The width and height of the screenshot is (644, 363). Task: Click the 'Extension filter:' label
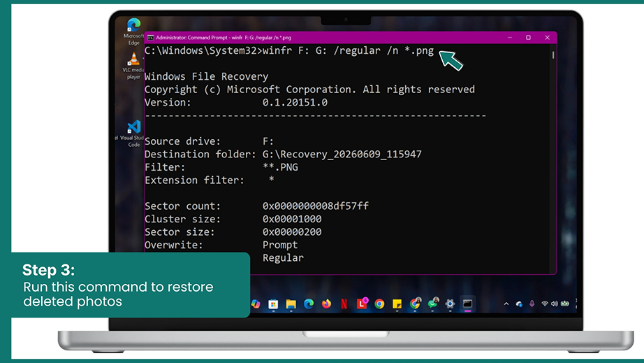coord(194,180)
